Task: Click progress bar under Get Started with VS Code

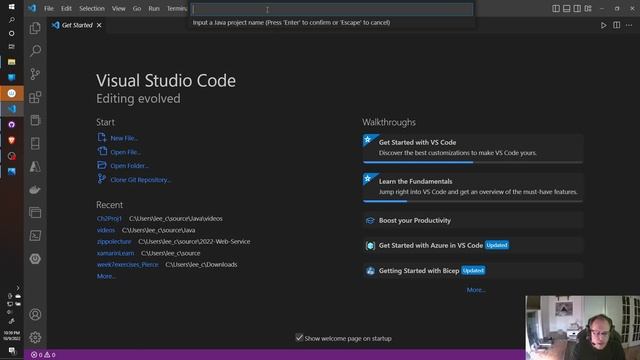Action: pos(473,162)
